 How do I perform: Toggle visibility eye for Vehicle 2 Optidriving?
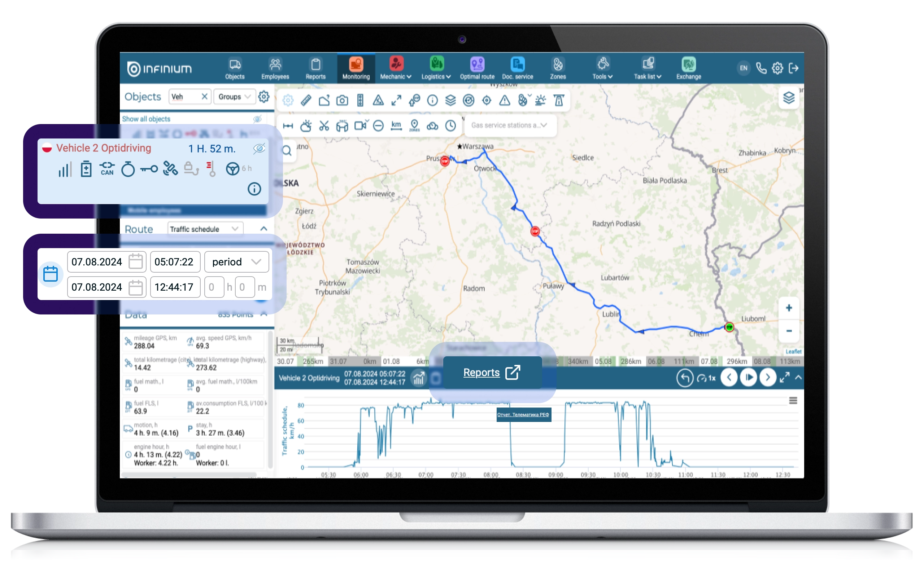click(259, 149)
